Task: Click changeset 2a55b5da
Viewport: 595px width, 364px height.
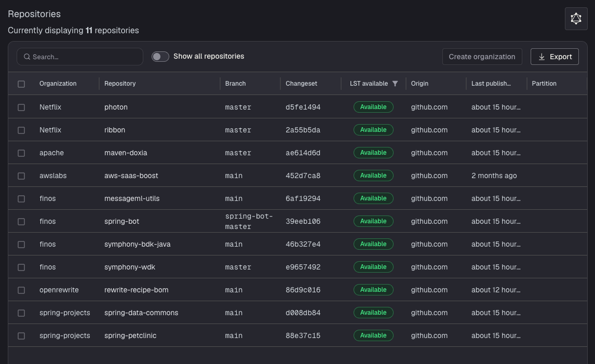Action: [303, 130]
